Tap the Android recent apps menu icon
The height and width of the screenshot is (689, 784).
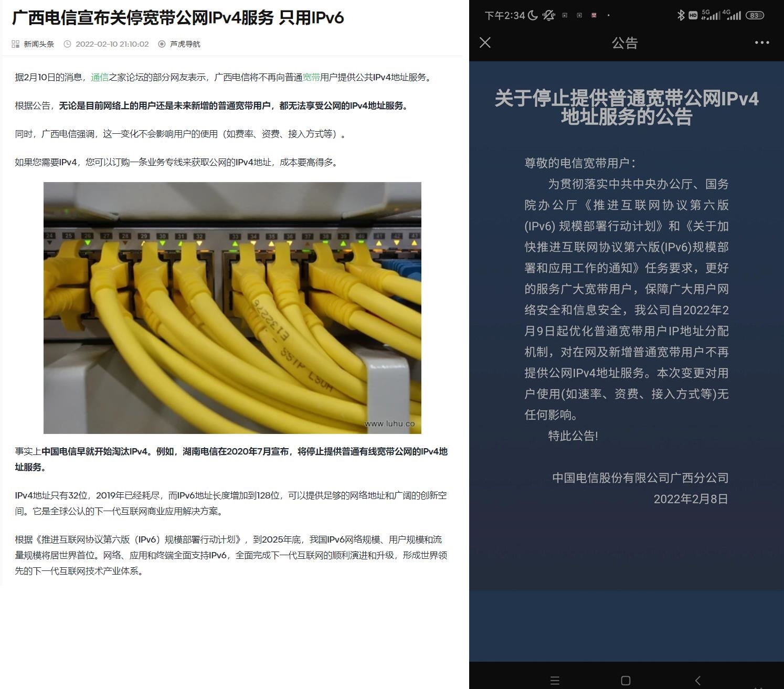[x=555, y=681]
